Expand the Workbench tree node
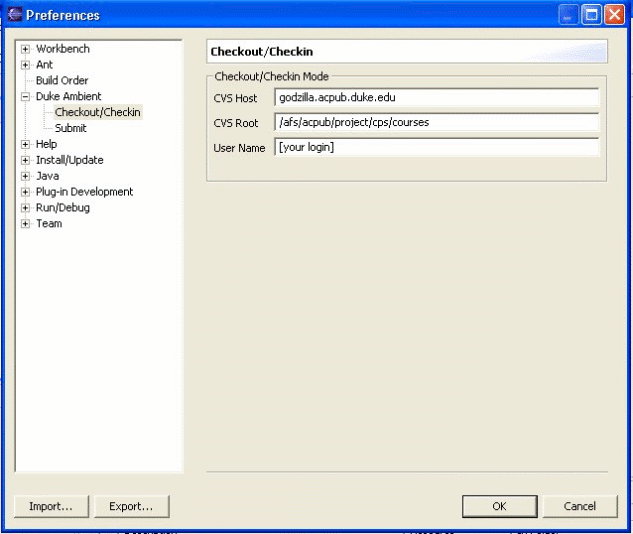 pos(25,49)
